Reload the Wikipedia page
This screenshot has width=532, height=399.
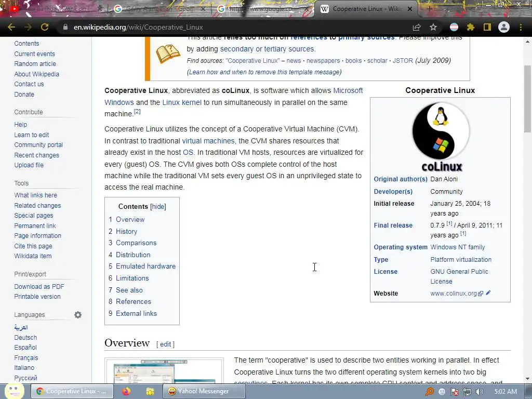tap(45, 27)
